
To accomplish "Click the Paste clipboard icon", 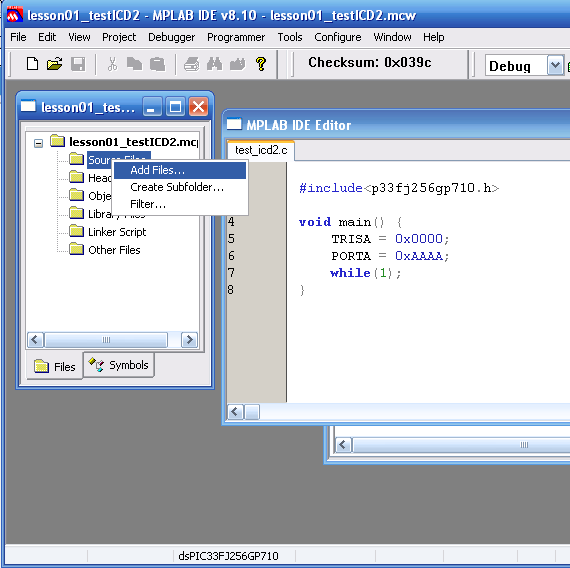I will click(x=158, y=64).
